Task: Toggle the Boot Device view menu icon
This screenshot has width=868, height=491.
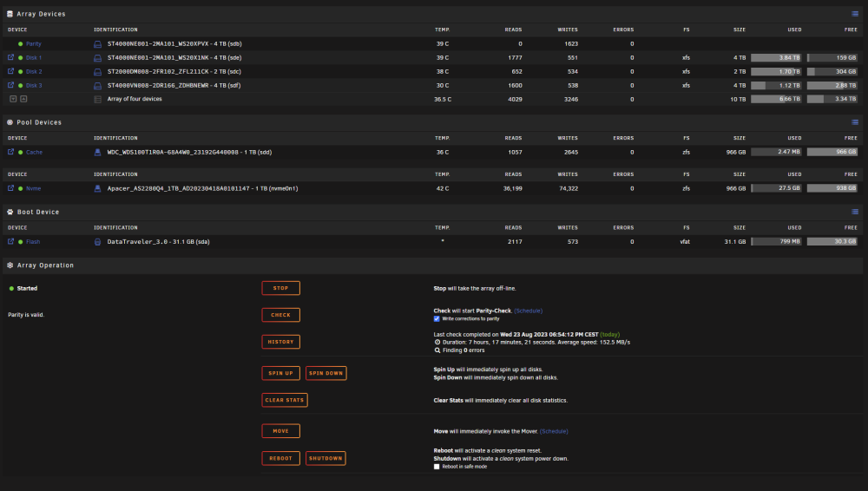Action: pos(855,212)
